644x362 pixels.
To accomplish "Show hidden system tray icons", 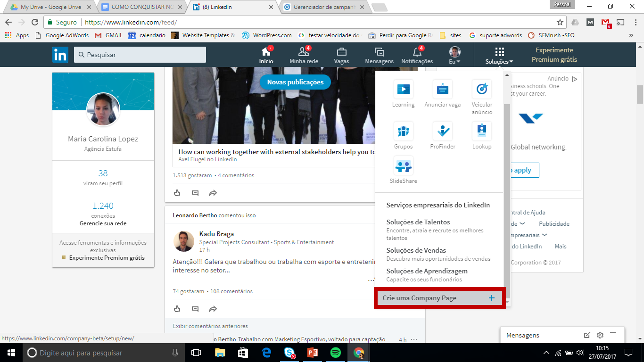I will pyautogui.click(x=546, y=353).
